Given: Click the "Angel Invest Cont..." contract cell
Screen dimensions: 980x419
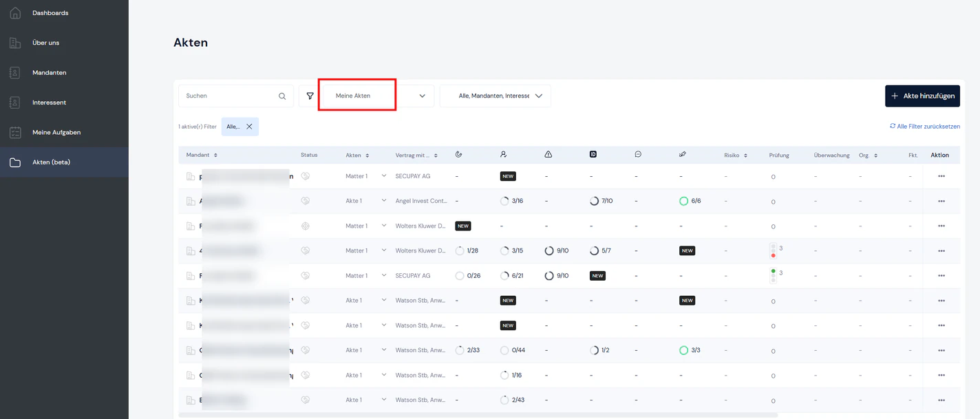Looking at the screenshot, I should click(421, 201).
